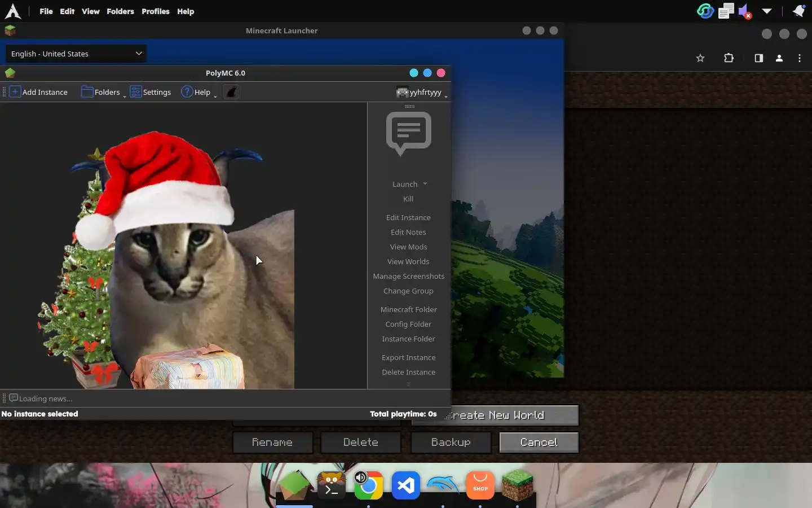Click the sidebar toolbar drag handle dots
The width and height of the screenshot is (812, 508).
[409, 106]
